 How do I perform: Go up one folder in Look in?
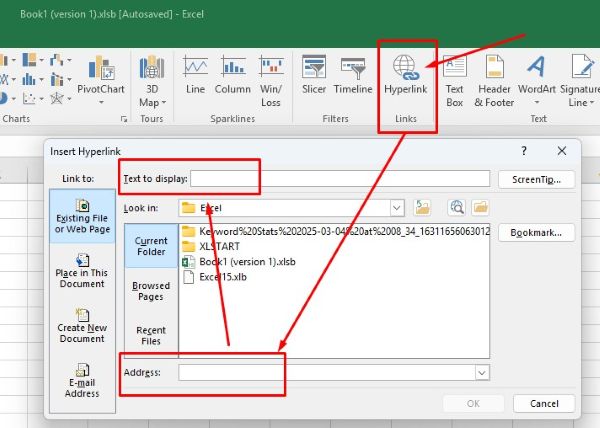coord(422,208)
